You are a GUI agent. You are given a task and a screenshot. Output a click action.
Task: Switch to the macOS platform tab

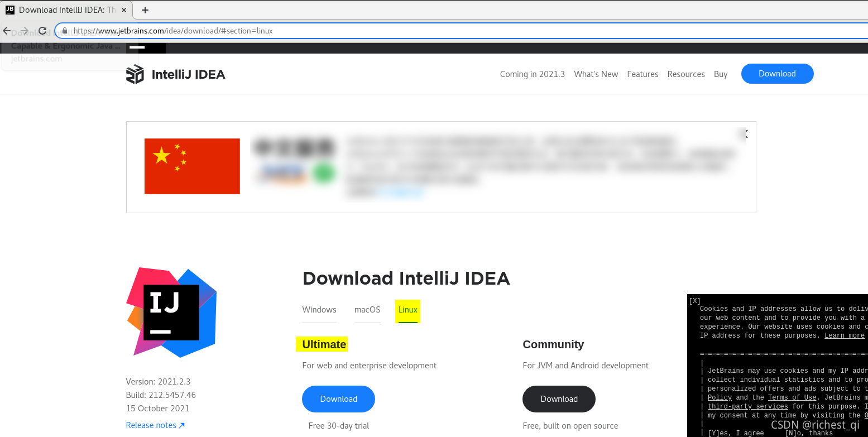tap(367, 310)
